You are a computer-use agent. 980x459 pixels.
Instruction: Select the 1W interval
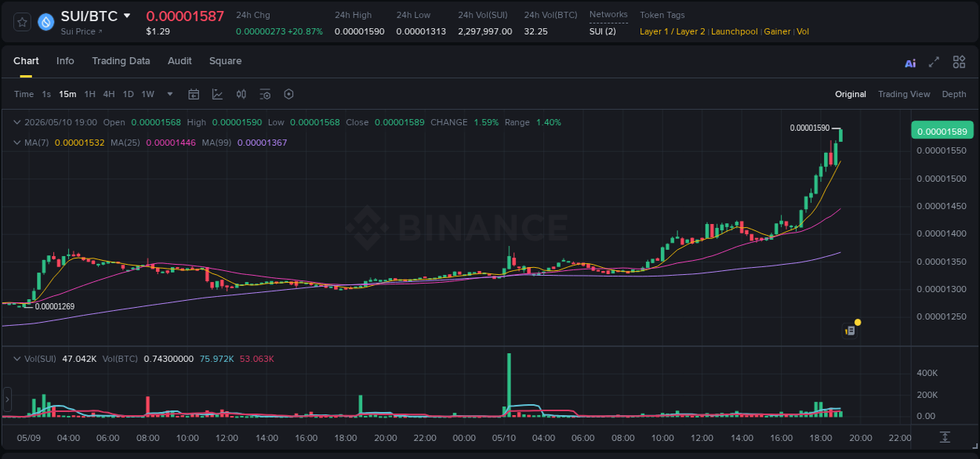[147, 94]
